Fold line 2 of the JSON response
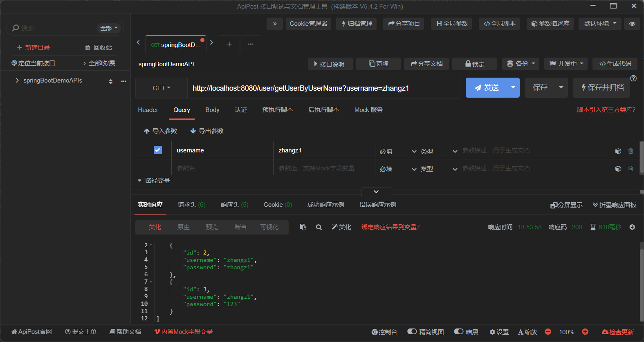 pyautogui.click(x=151, y=245)
